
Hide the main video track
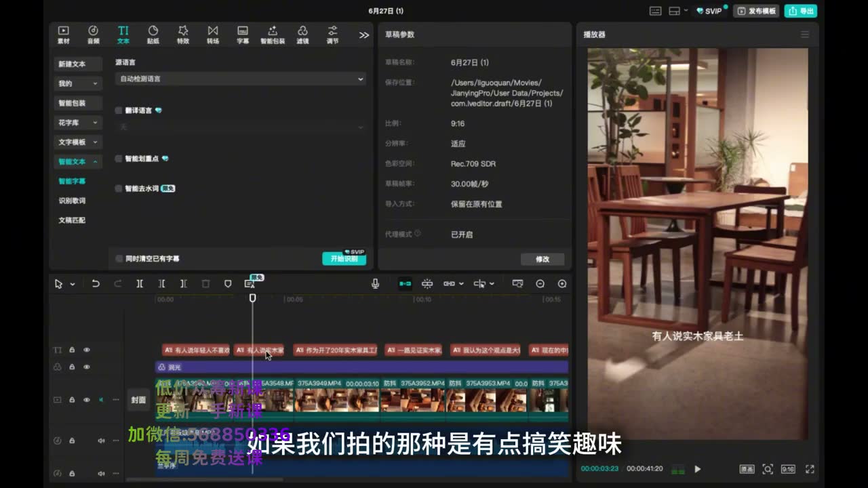[x=87, y=400]
